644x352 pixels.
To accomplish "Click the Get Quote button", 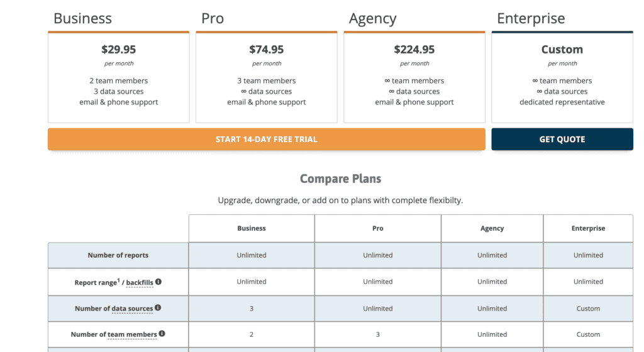I will 562,139.
